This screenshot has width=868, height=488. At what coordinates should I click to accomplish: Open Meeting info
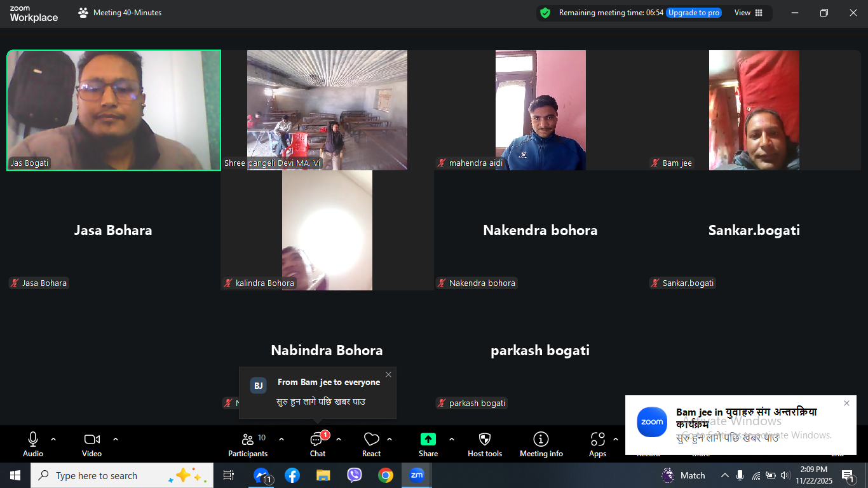(541, 444)
